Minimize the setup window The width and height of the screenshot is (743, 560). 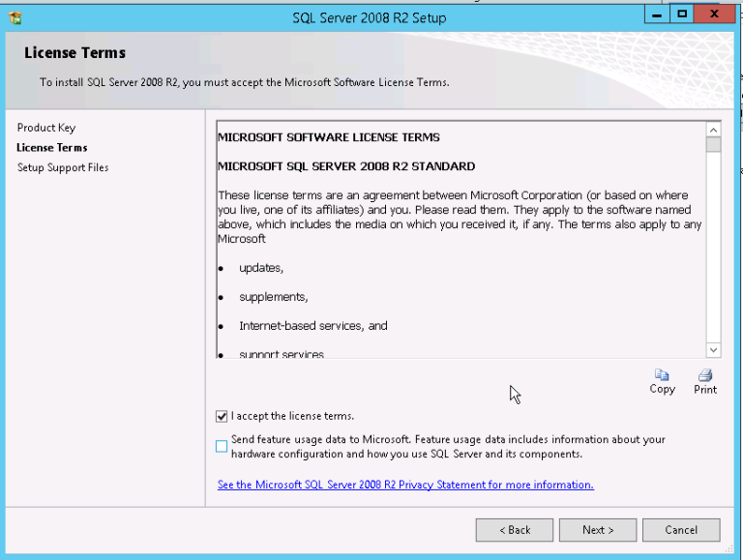coord(657,15)
